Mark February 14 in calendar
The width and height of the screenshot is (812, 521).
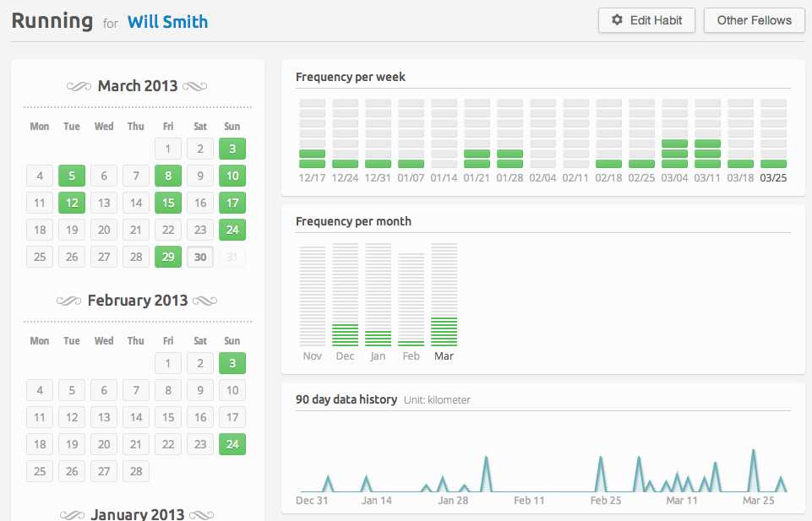136,417
